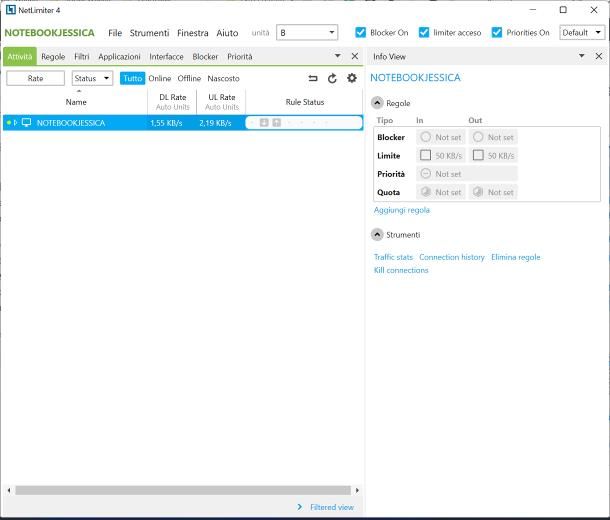Click the Quota Out Not set icon
610x520 pixels.
click(x=478, y=192)
